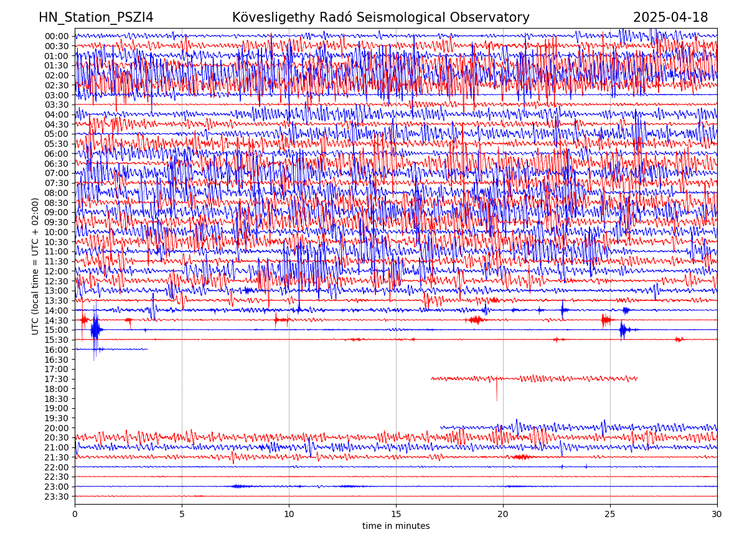Click the 15 tick on the x-axis

click(396, 515)
